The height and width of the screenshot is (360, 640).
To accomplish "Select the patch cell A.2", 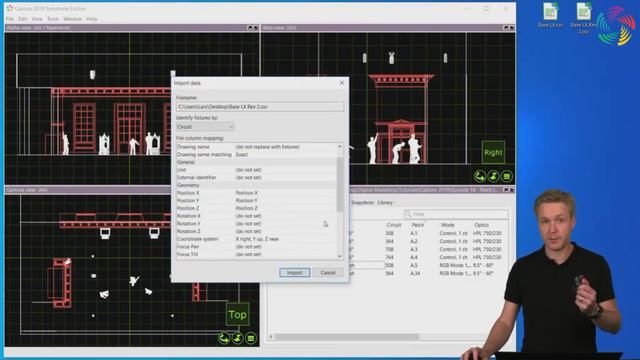I will click(x=414, y=242).
